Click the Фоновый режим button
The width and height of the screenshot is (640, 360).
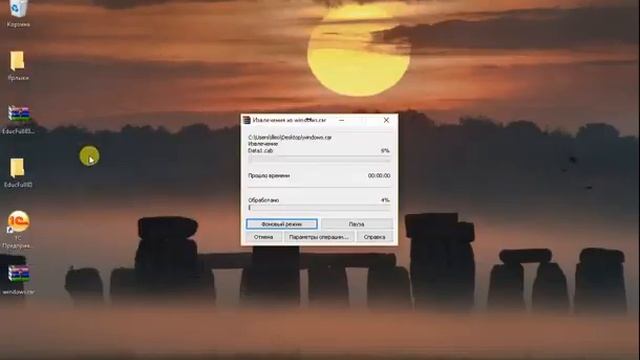(282, 224)
